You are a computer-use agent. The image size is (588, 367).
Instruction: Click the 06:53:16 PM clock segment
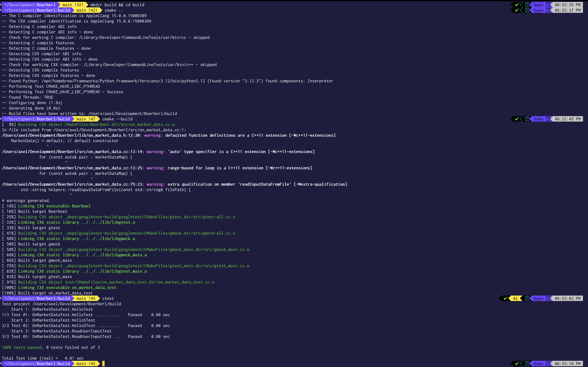[x=568, y=364]
